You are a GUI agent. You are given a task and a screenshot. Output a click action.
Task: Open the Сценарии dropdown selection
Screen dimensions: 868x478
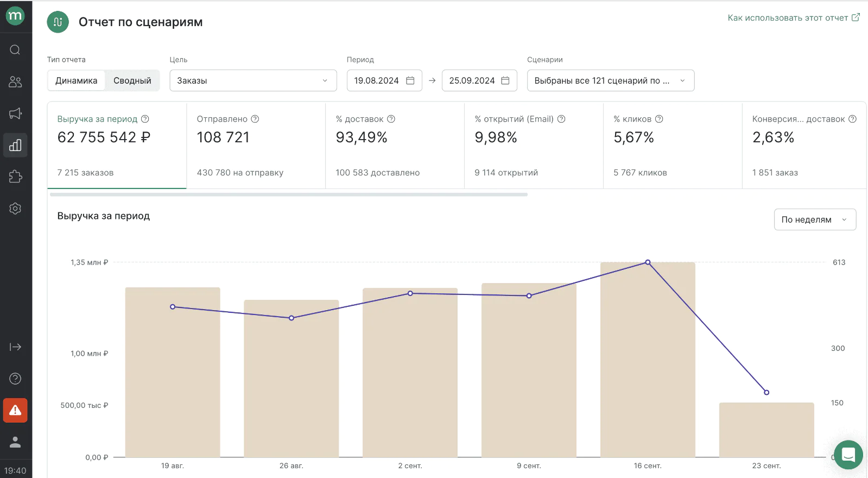click(x=611, y=80)
